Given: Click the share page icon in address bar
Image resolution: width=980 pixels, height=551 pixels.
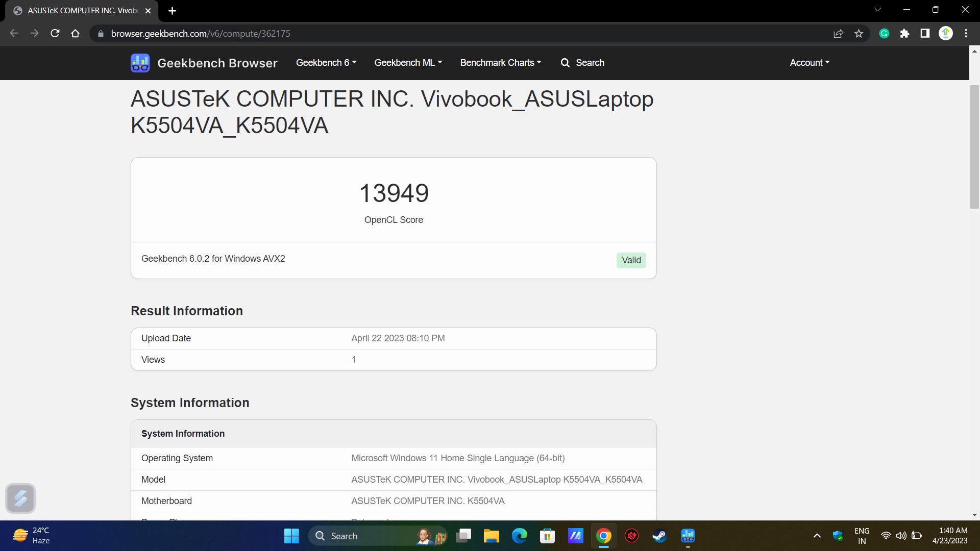Looking at the screenshot, I should 838,34.
